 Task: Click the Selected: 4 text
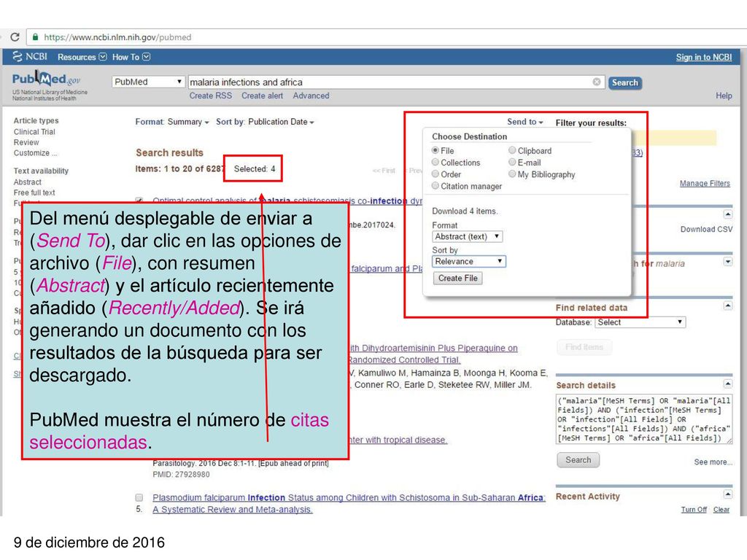(x=255, y=168)
